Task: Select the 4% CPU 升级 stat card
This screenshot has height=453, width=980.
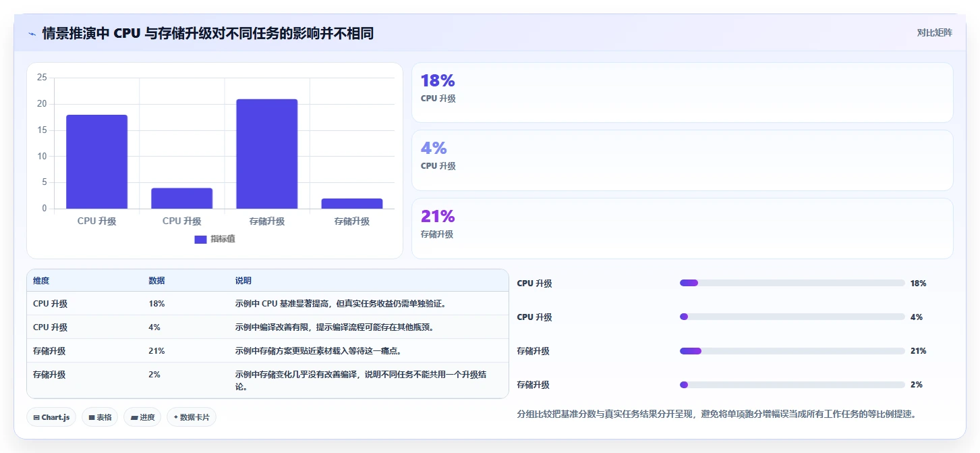Action: [x=682, y=160]
